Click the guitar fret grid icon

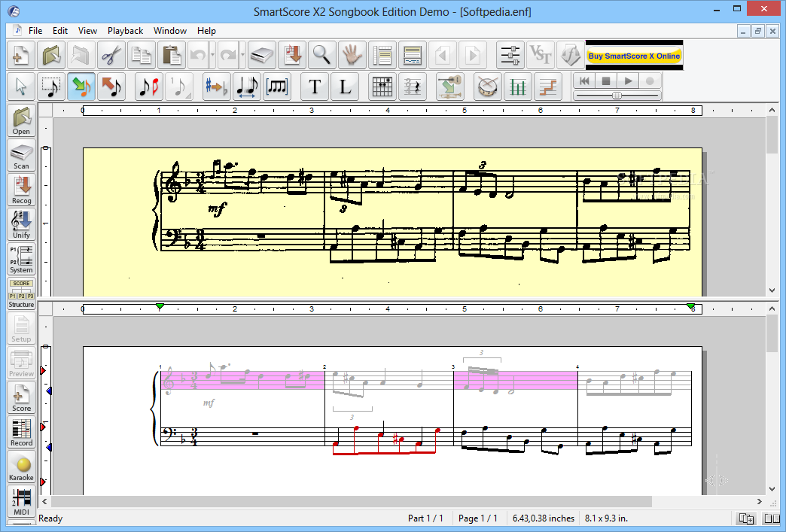coord(382,87)
